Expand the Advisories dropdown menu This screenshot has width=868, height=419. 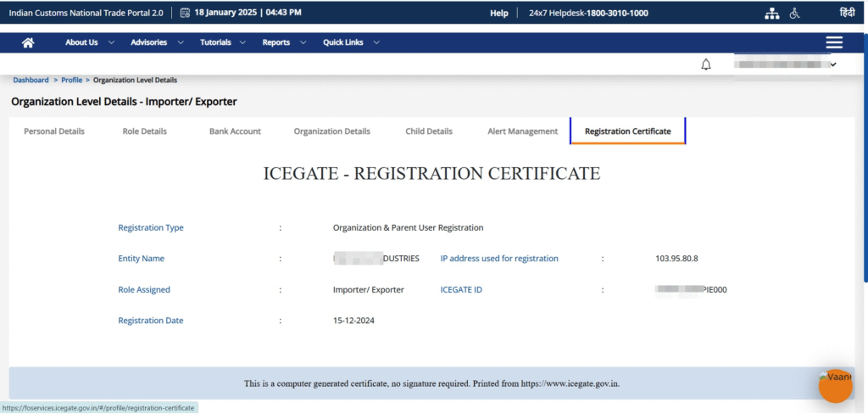(x=154, y=42)
